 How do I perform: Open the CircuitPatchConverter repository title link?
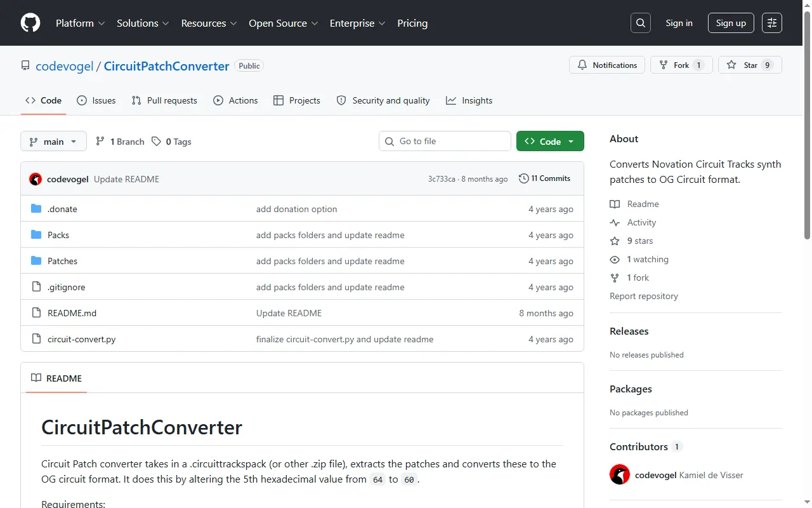pos(166,66)
